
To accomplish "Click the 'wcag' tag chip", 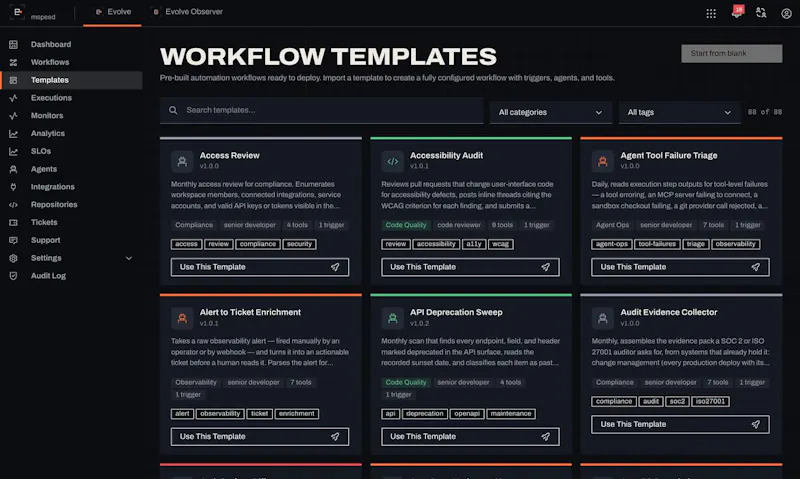I will tap(501, 244).
